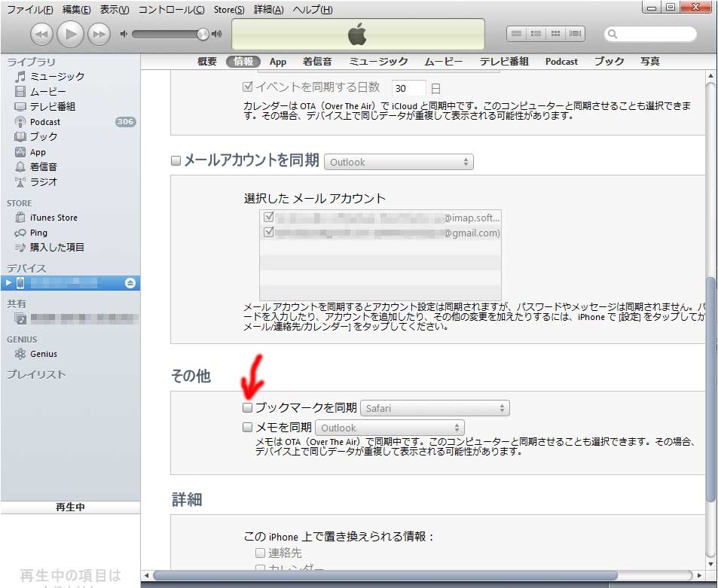Viewport: 718px width, 588px height.
Task: Open テレビ番組 in the library sidebar
Action: click(52, 107)
